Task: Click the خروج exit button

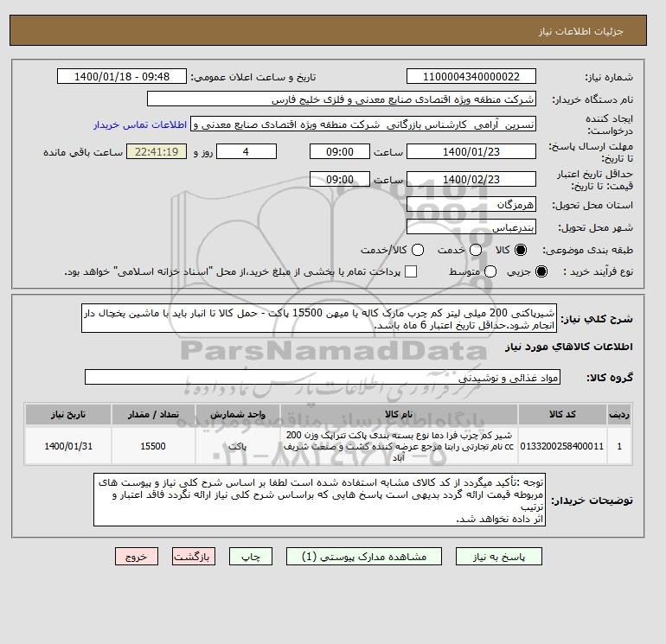Action: tap(137, 557)
